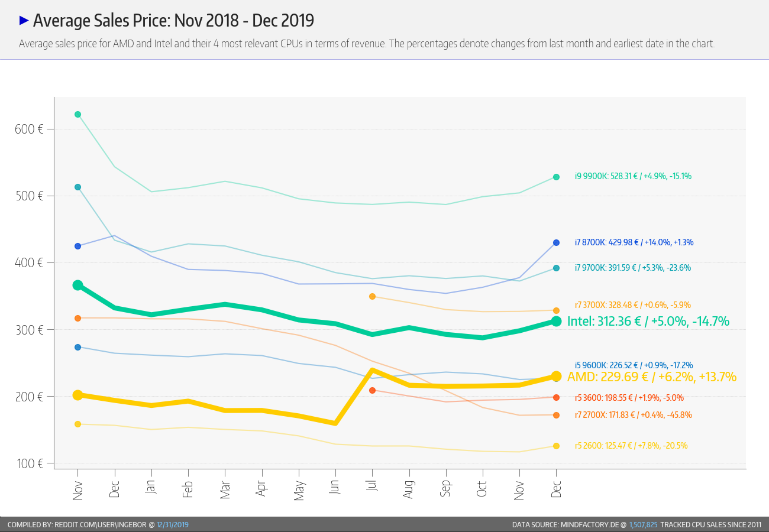
Task: Click the large Intel starting dot at November 2018
Action: [x=77, y=286]
